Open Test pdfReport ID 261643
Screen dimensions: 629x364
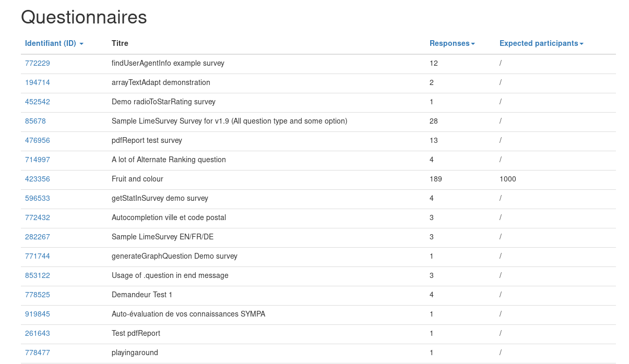[x=38, y=333]
